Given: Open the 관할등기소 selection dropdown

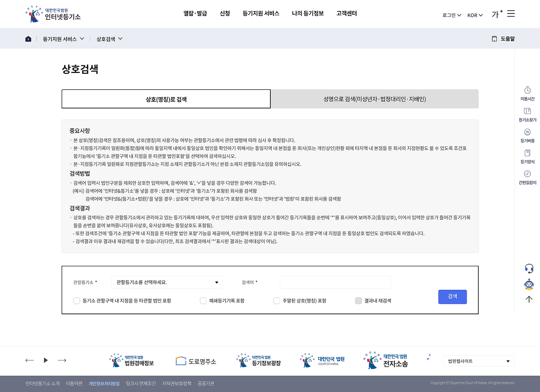Looking at the screenshot, I should [x=167, y=282].
